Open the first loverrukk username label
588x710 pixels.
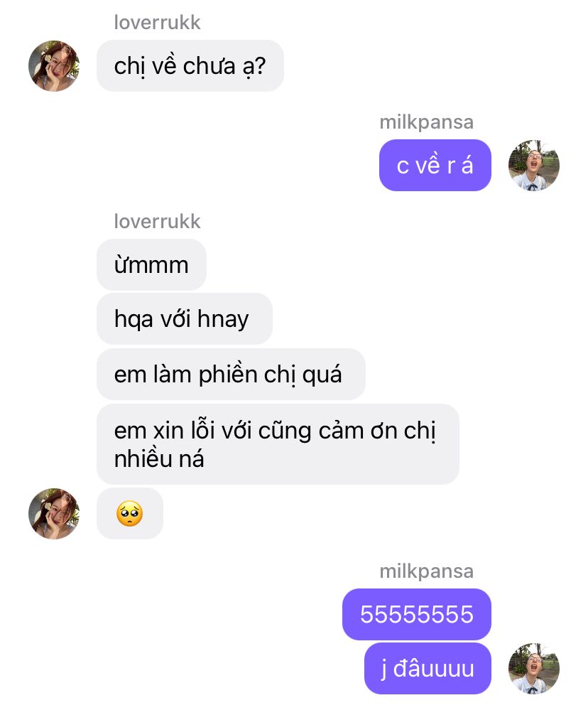[157, 22]
